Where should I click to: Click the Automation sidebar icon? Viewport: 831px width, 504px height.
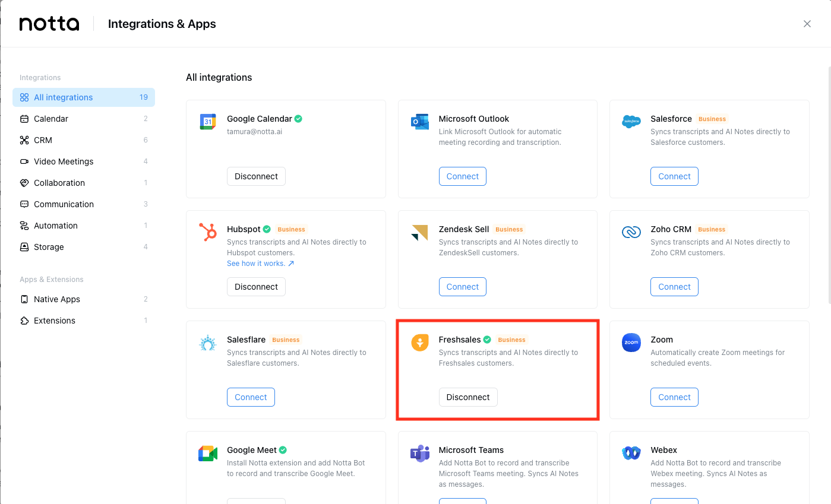click(24, 226)
